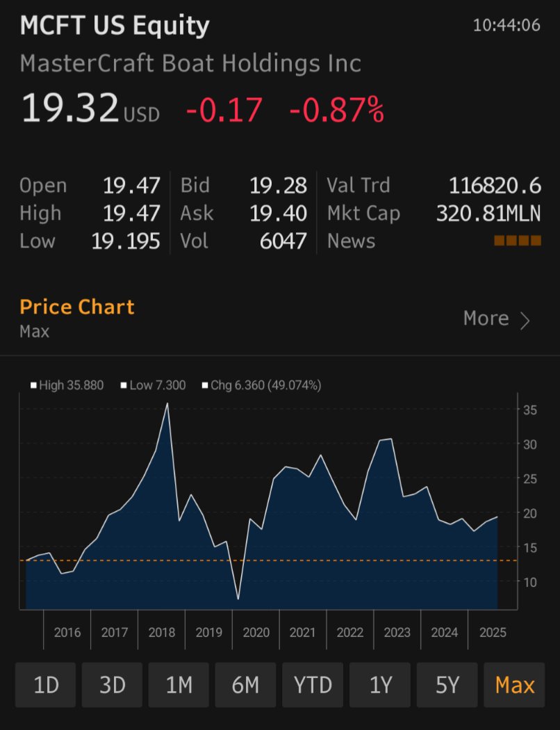The height and width of the screenshot is (730, 560).
Task: Open More chart options chevron
Action: coord(525,321)
